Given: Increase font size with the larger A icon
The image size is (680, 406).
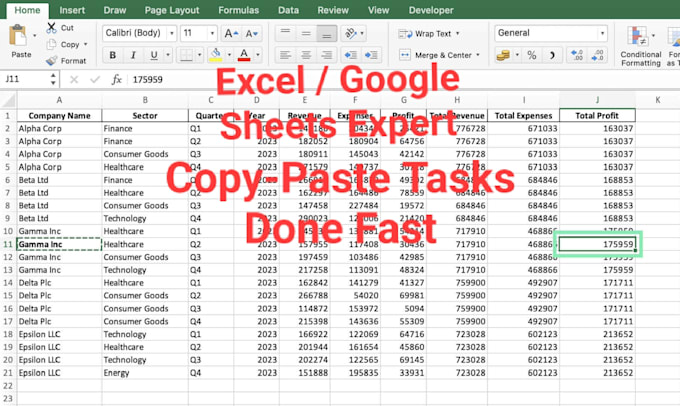Looking at the screenshot, I should pyautogui.click(x=231, y=33).
